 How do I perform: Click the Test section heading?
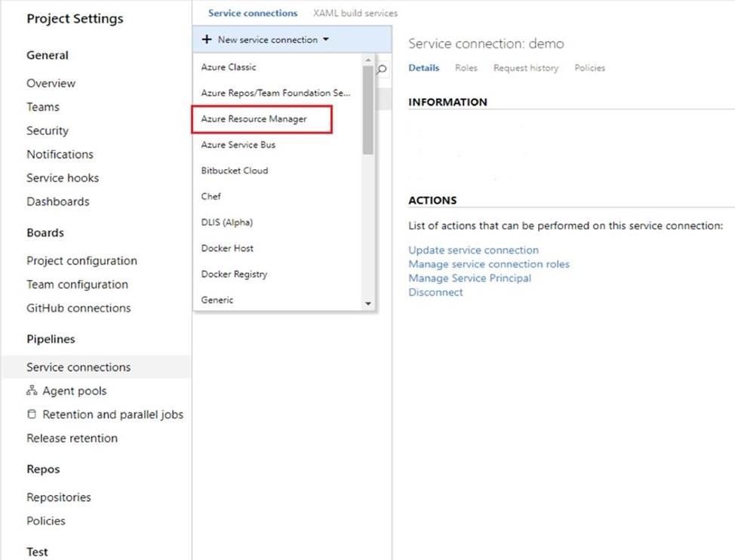point(37,552)
